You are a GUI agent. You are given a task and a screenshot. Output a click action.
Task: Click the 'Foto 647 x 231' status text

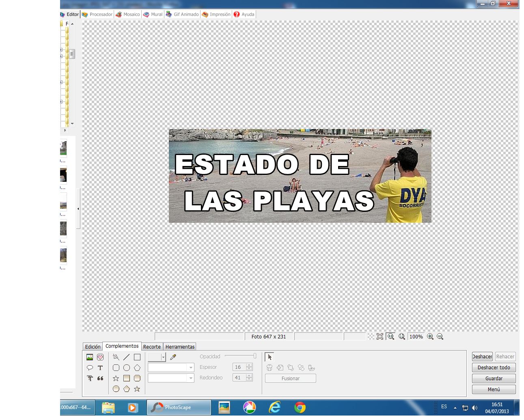(x=269, y=337)
